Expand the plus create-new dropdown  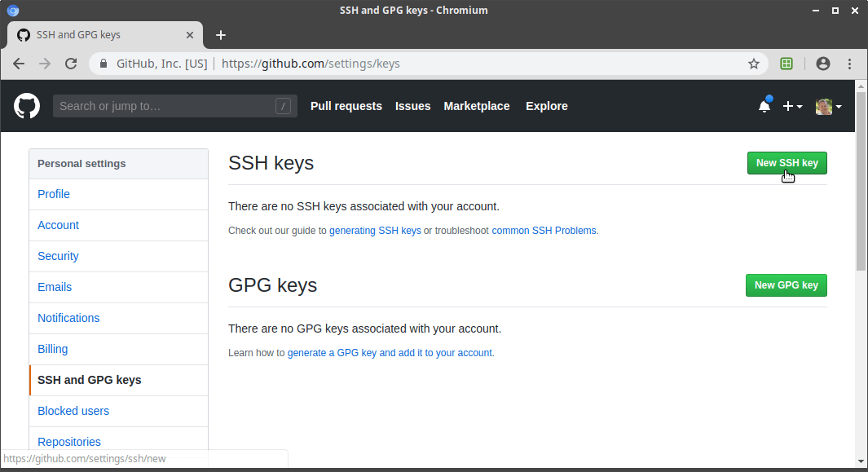[x=793, y=106]
